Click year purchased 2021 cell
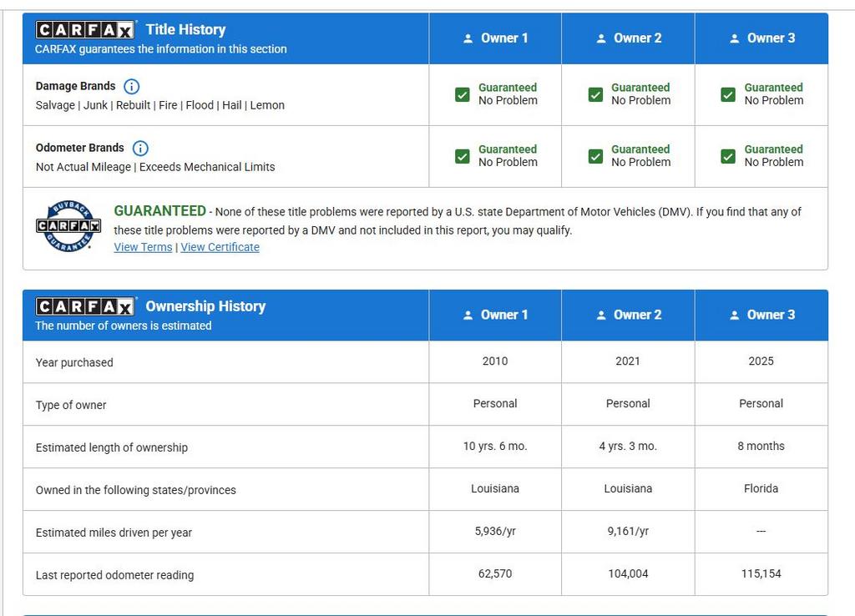Screen dimensions: 855x616 (628, 361)
